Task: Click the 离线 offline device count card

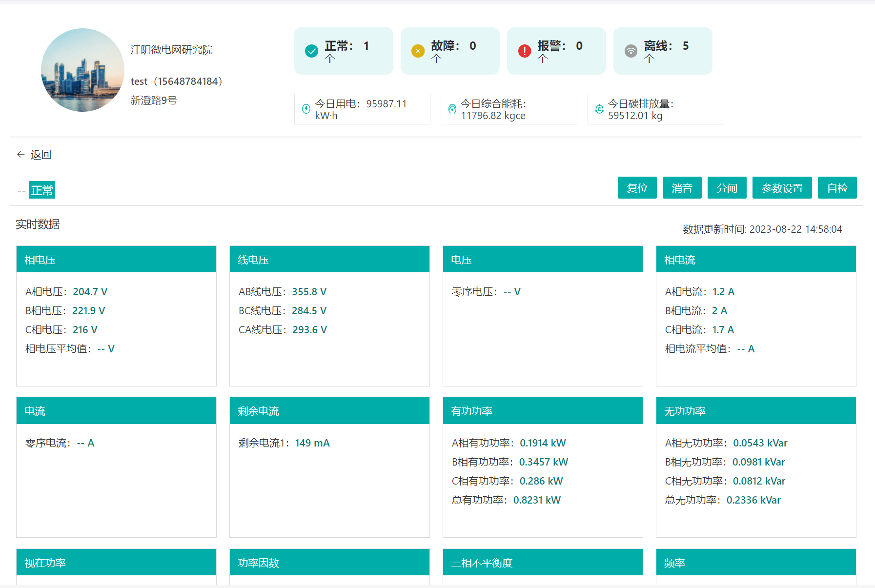Action: pos(662,51)
